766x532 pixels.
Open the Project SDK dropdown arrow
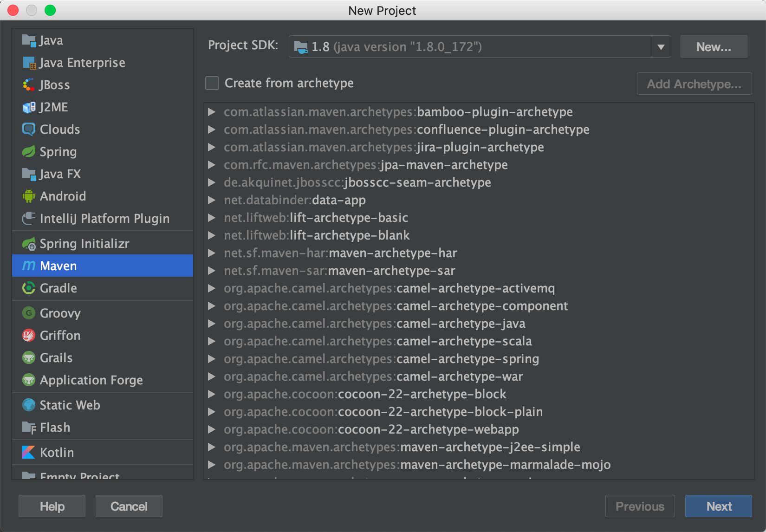click(661, 47)
